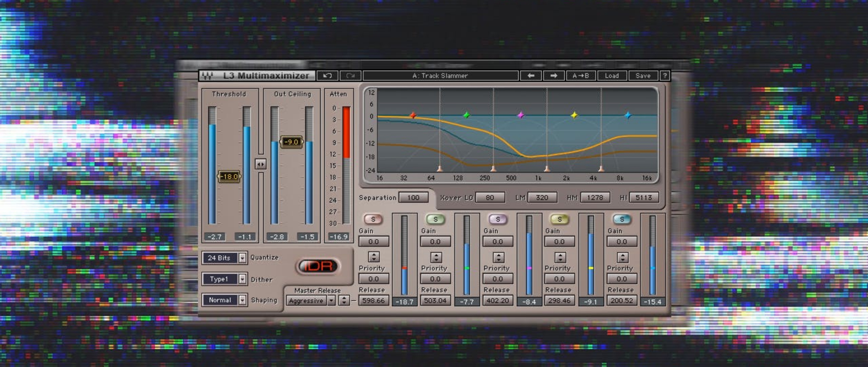Click the Release field showing 298.46
868x367 pixels.
pos(559,300)
